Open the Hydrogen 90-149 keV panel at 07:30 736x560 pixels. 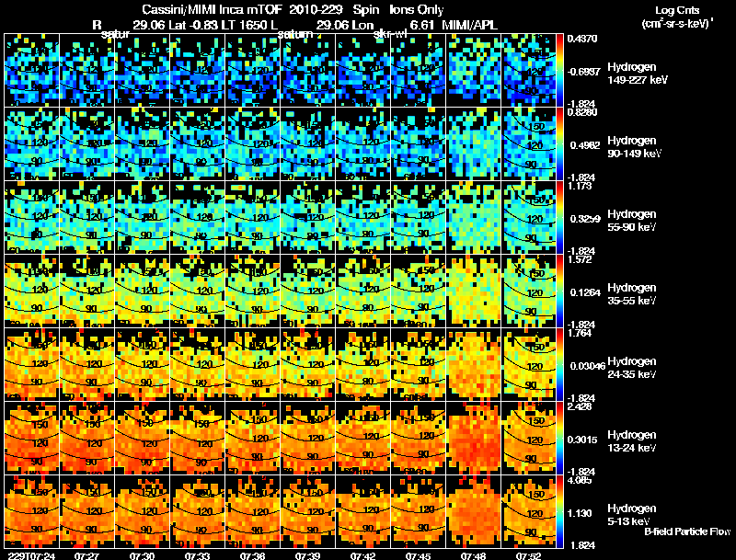tap(143, 144)
